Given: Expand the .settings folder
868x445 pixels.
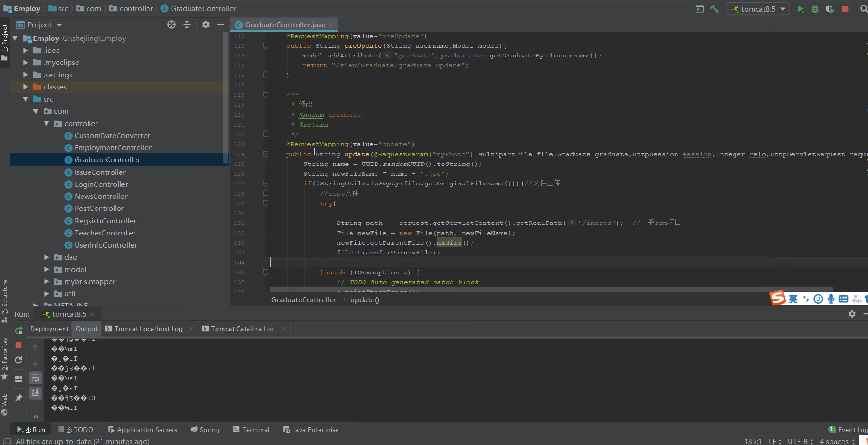Looking at the screenshot, I should pyautogui.click(x=26, y=75).
